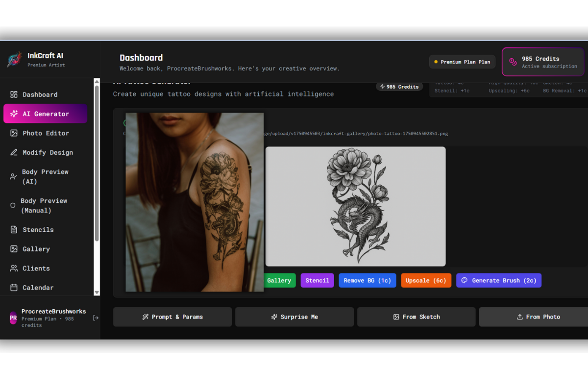Open the Modify Design tool

point(45,152)
